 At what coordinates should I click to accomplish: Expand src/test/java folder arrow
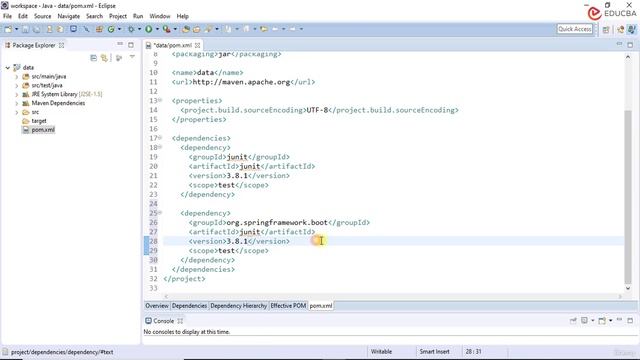click(x=17, y=86)
